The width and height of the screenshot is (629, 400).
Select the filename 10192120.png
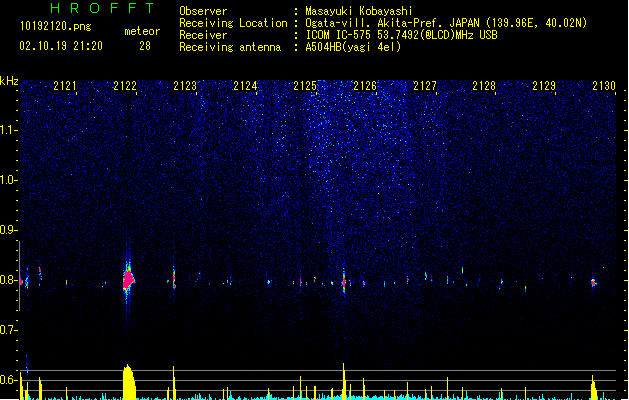(55, 26)
